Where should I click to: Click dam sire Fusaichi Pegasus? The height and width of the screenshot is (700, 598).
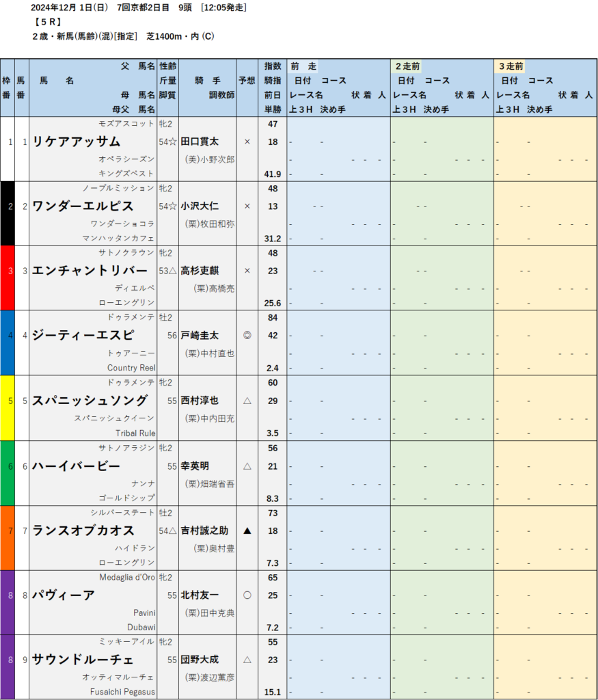point(123,692)
